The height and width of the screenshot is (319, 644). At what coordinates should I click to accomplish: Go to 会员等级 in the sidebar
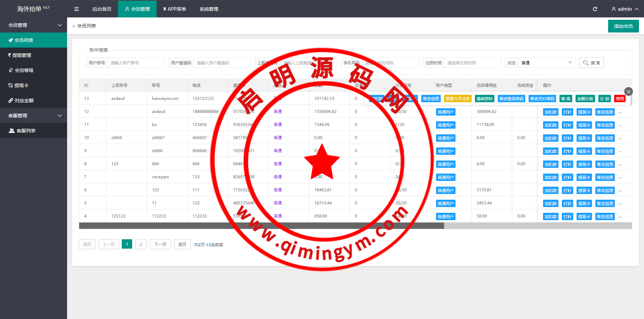click(x=34, y=70)
